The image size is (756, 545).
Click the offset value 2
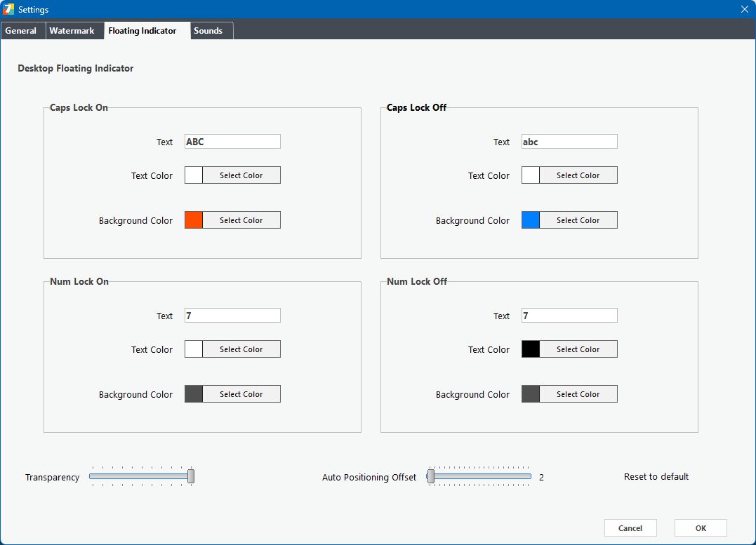point(541,478)
